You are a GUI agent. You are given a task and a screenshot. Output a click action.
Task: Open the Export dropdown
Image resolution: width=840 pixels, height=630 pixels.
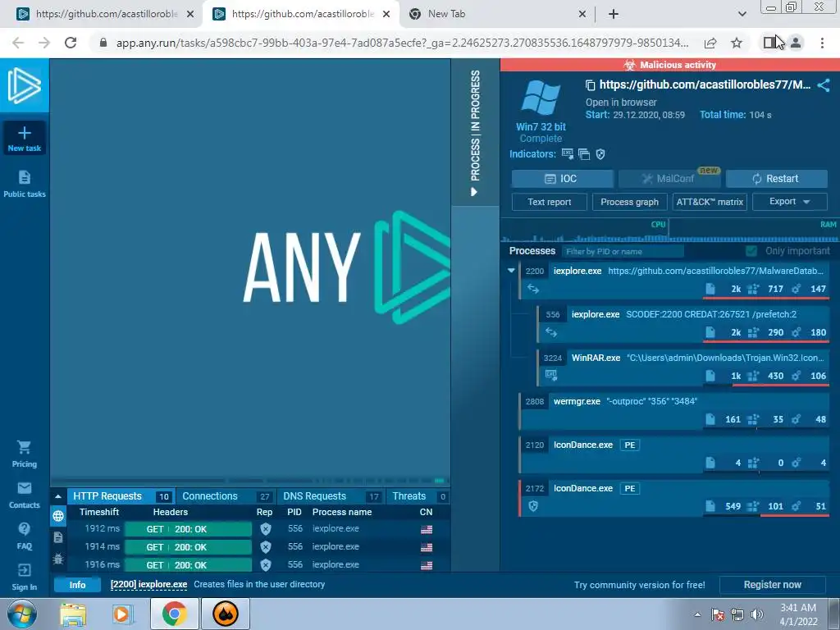[x=790, y=202]
